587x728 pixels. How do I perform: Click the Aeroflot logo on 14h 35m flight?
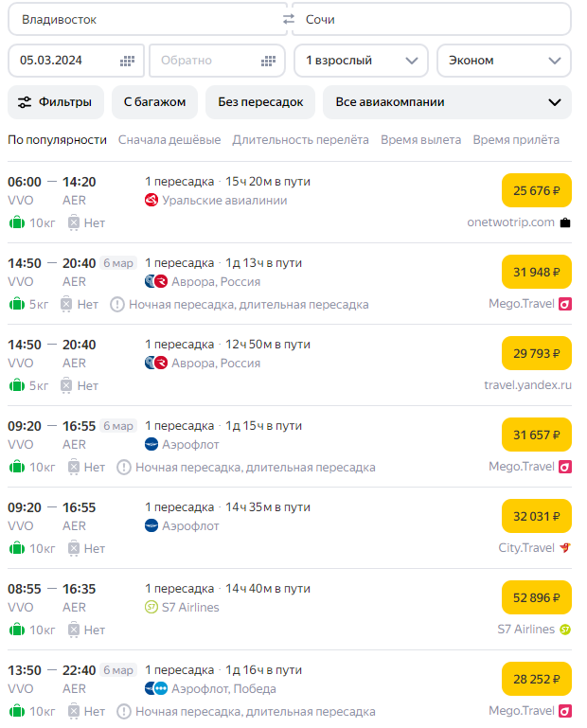151,525
